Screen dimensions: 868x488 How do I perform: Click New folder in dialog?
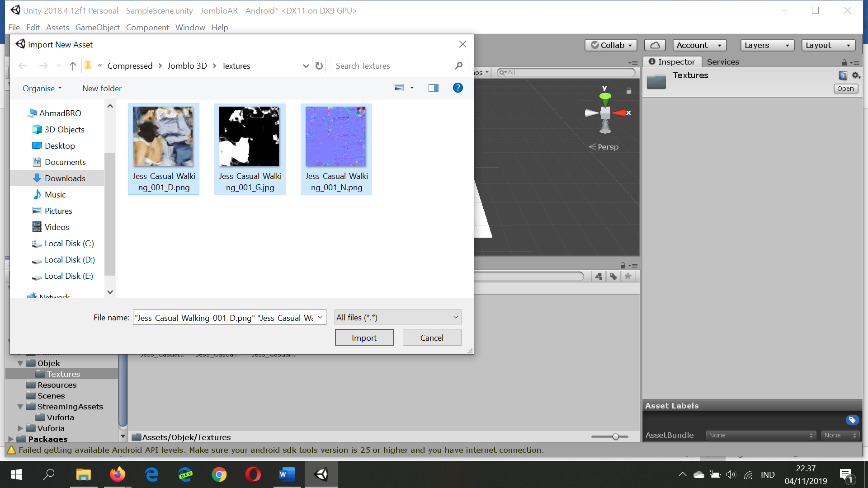click(x=102, y=89)
